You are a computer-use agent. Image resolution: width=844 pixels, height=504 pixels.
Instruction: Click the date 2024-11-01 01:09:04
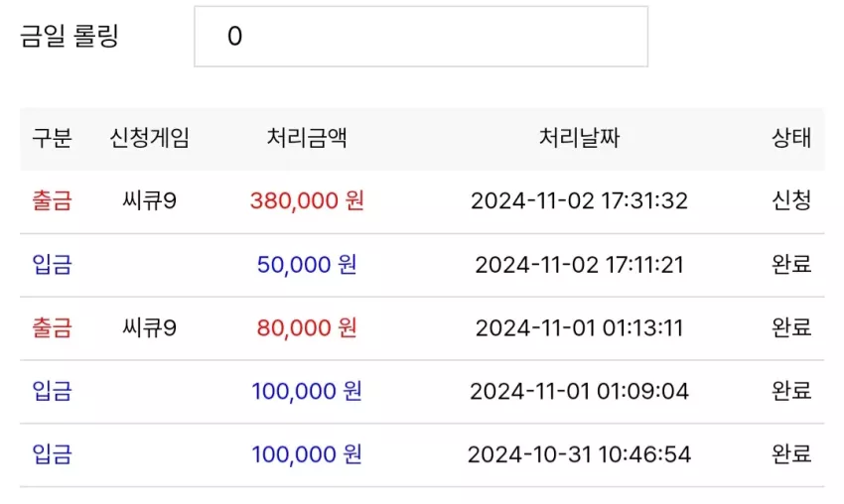click(579, 391)
